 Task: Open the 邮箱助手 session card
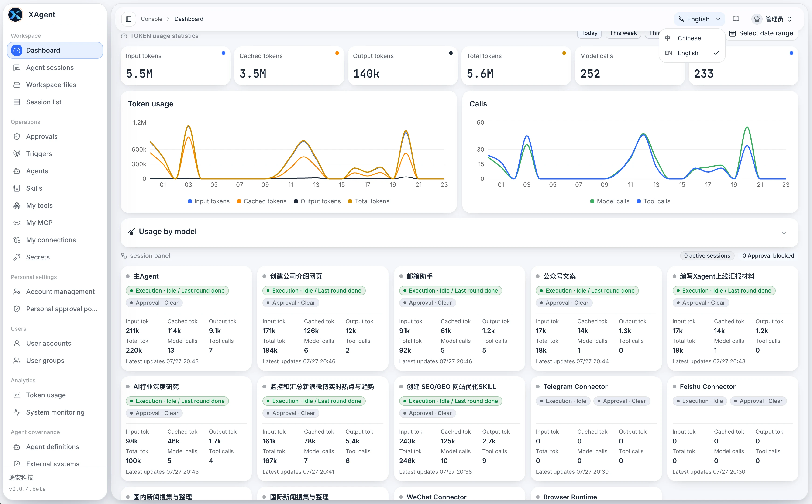click(x=460, y=318)
